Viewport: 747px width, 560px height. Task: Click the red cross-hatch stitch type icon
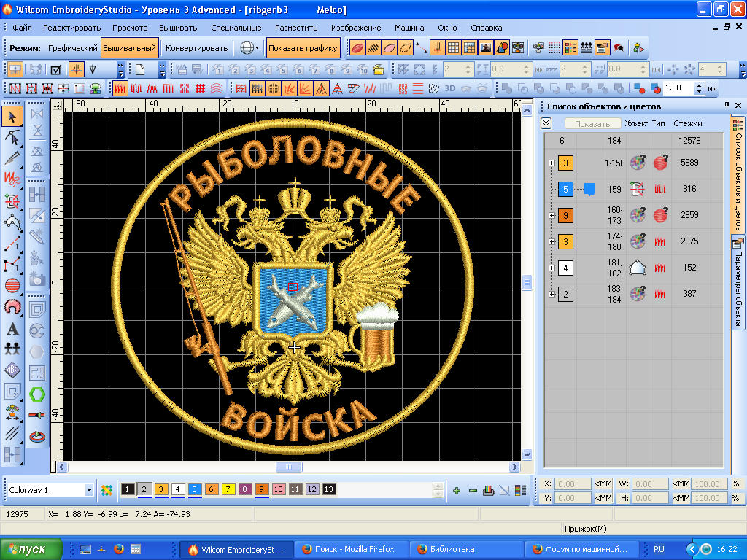[x=200, y=88]
